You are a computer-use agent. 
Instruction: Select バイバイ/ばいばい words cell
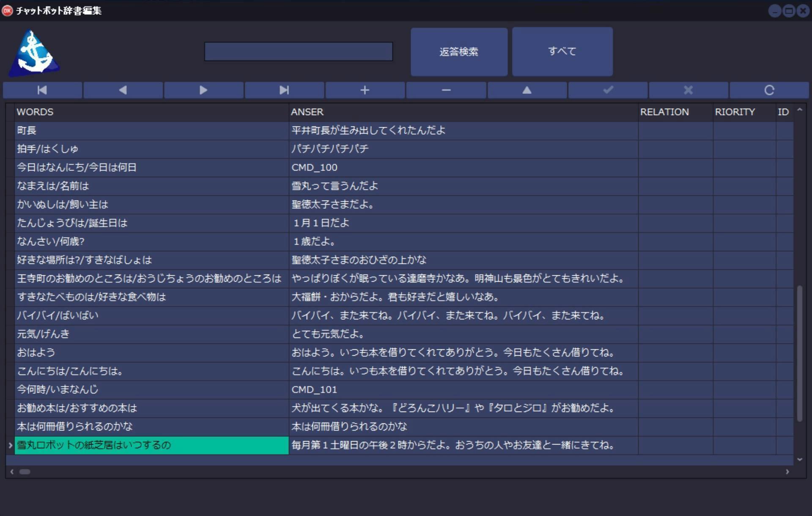click(152, 316)
